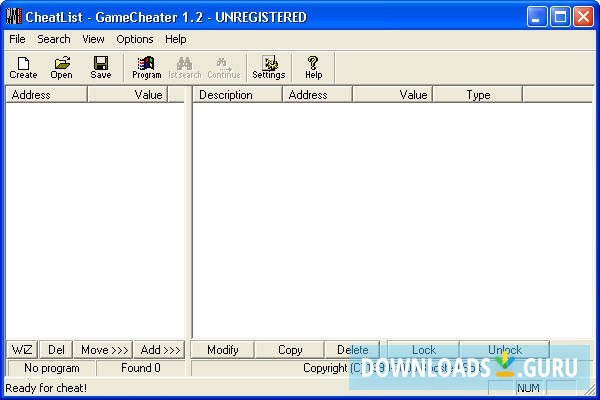Click the Help question mark icon

[313, 68]
